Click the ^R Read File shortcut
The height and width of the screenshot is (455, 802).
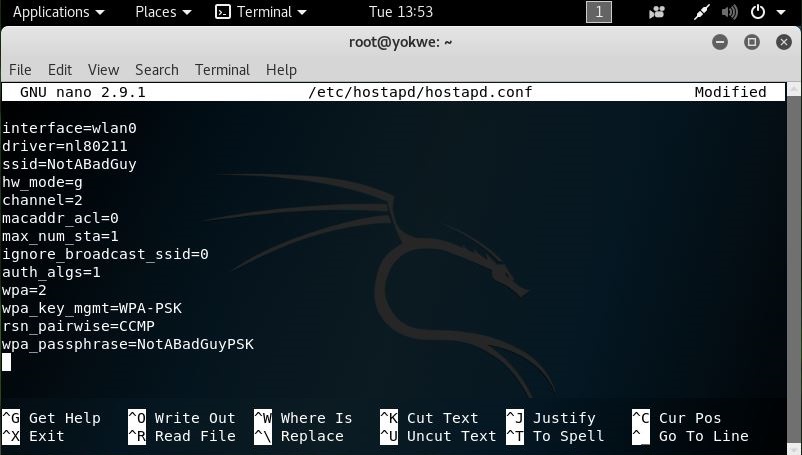tap(182, 436)
